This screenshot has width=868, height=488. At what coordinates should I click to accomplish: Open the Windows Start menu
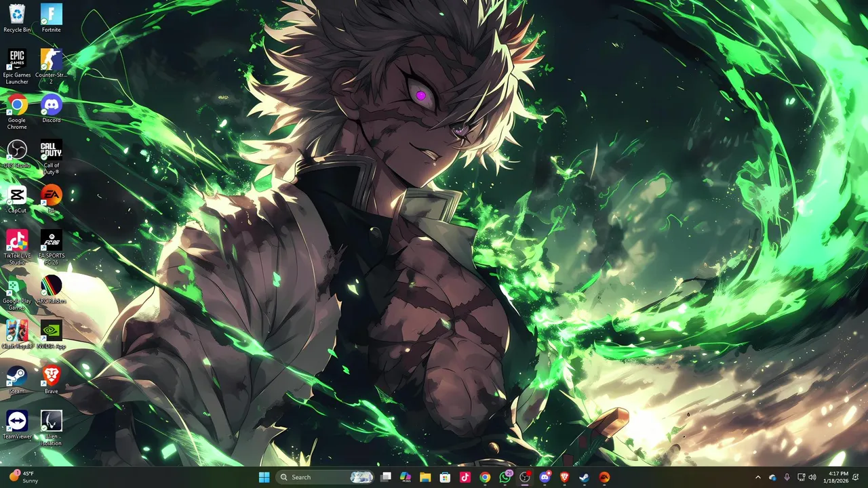264,477
